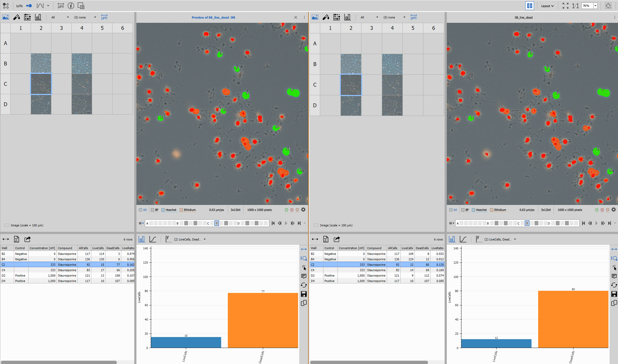The image size is (618, 364).
Task: Jump to last well with skip-forward button
Action: point(299,223)
